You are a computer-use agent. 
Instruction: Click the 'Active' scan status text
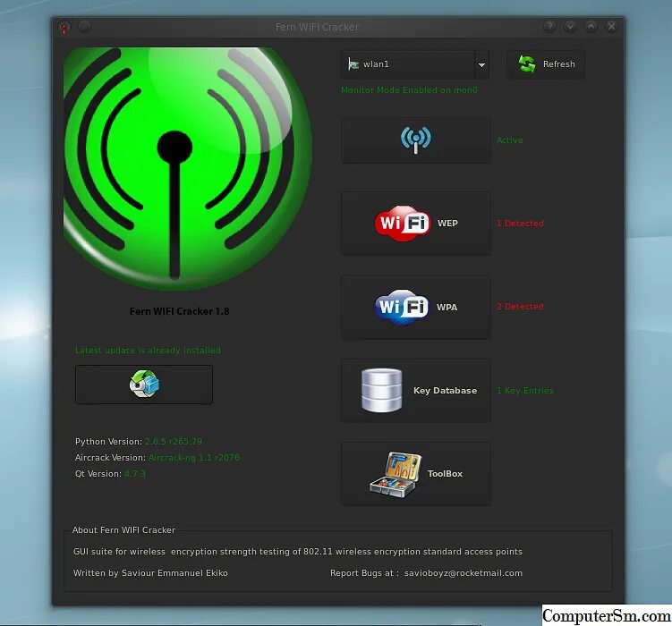pyautogui.click(x=509, y=140)
